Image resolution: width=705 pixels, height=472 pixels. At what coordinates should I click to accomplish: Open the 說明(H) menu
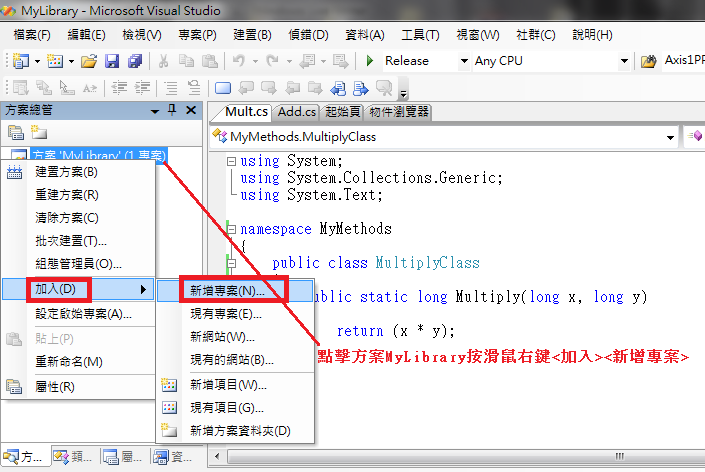coord(593,35)
